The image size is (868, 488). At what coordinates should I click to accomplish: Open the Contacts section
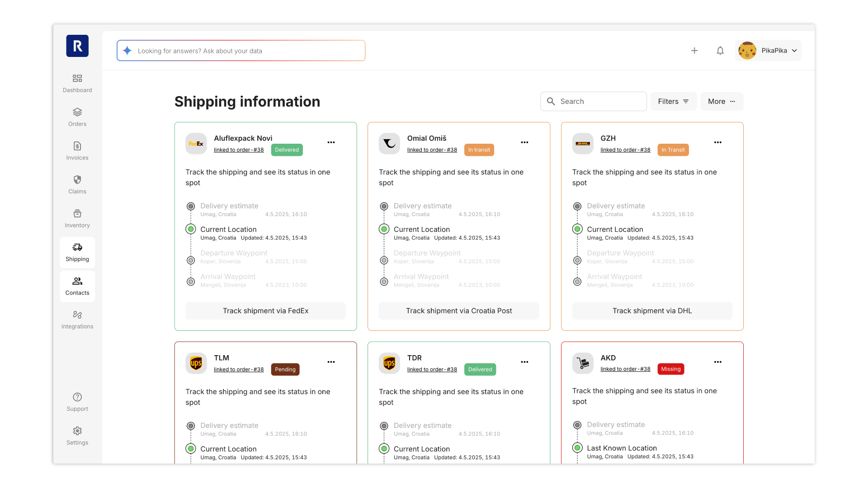coord(77,286)
